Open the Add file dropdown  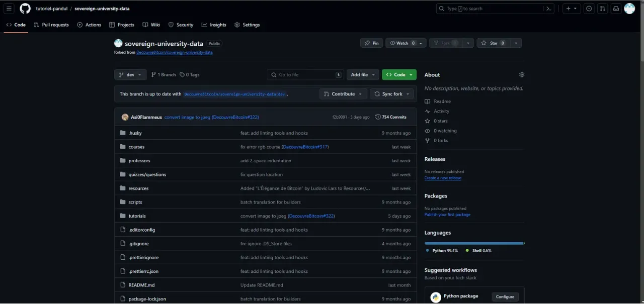(x=363, y=74)
